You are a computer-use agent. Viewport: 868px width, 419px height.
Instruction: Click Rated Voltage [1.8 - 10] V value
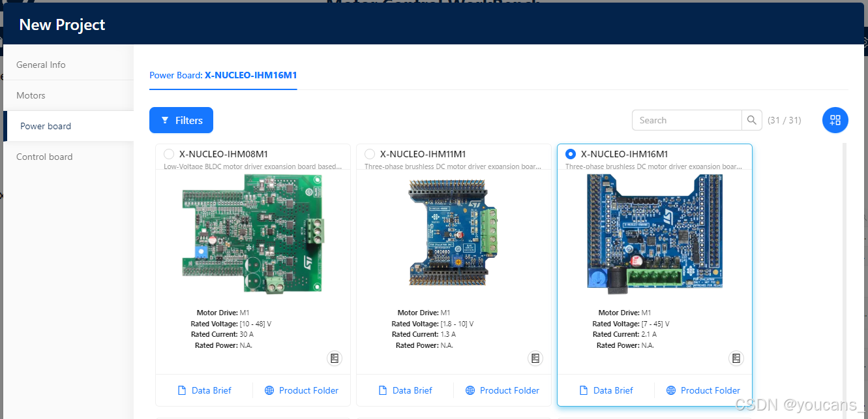click(x=457, y=324)
